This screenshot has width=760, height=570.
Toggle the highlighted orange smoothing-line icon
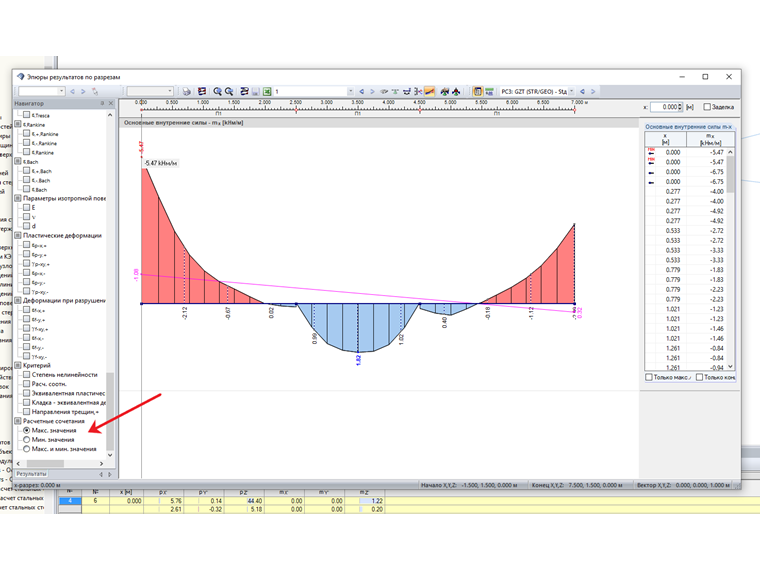click(x=429, y=91)
